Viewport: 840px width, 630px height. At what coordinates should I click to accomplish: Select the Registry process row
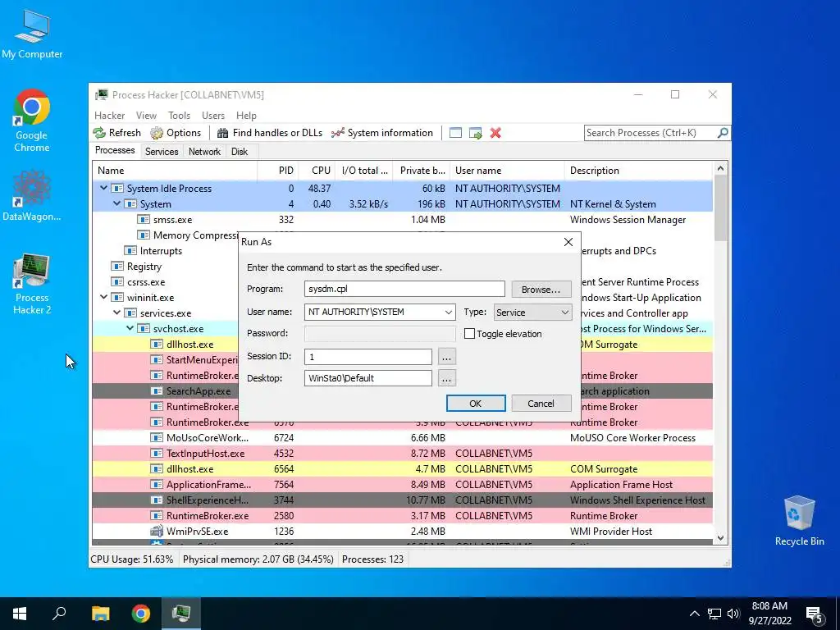pyautogui.click(x=166, y=267)
